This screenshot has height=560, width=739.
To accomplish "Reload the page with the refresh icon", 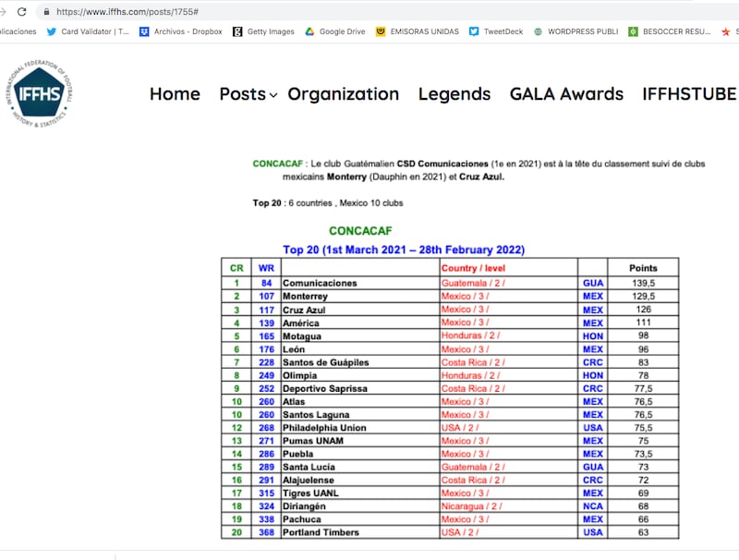I will [x=21, y=12].
